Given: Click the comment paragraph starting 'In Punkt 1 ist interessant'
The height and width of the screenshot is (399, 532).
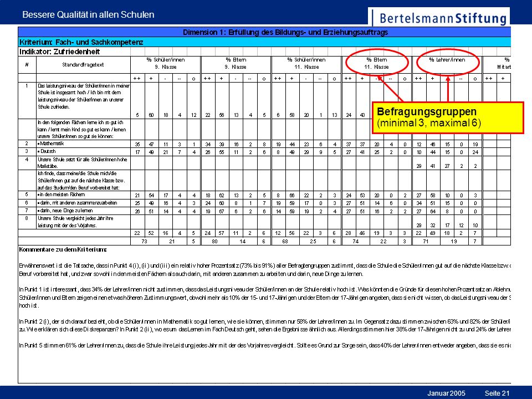Looking at the screenshot, I should pyautogui.click(x=265, y=298).
